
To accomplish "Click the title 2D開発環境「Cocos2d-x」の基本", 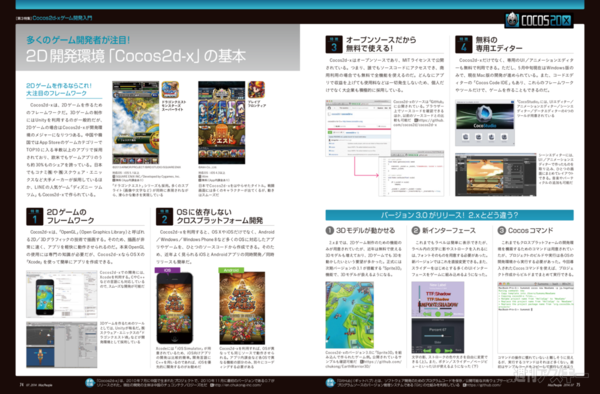I will coord(136,56).
